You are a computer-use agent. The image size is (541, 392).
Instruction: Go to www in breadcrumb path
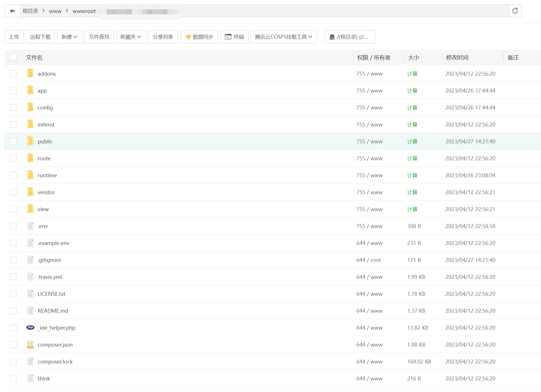55,11
